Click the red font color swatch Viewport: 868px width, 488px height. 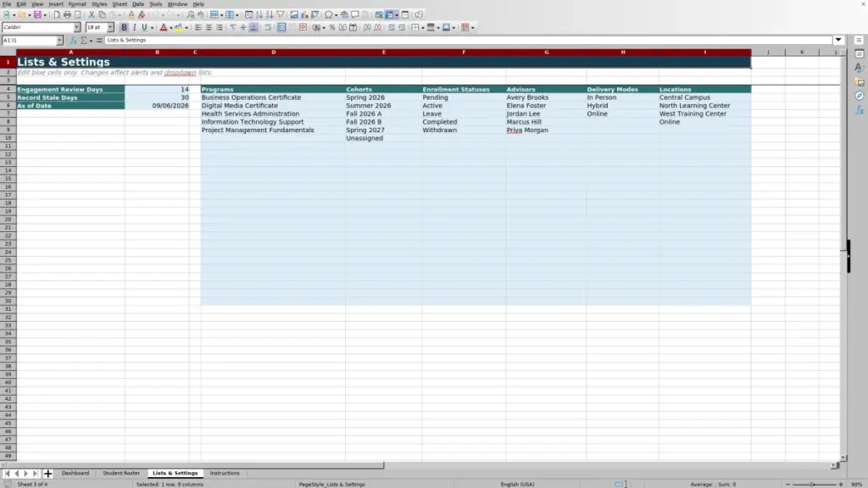tap(164, 28)
